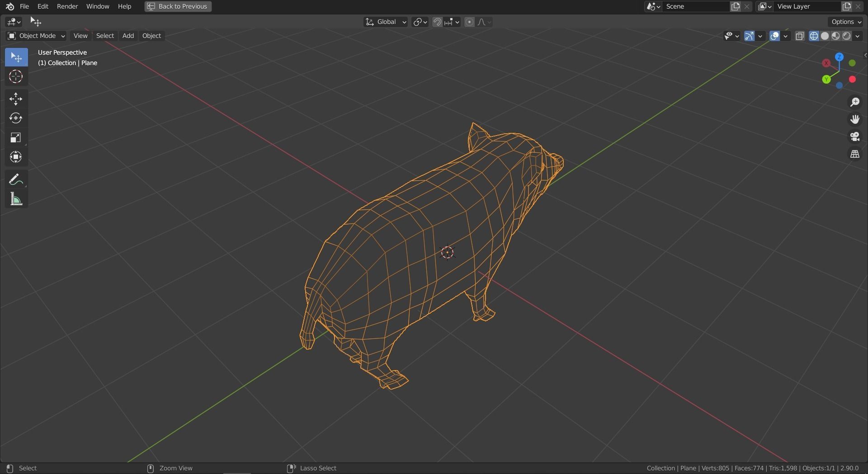Open the File menu
868x474 pixels.
tap(24, 6)
